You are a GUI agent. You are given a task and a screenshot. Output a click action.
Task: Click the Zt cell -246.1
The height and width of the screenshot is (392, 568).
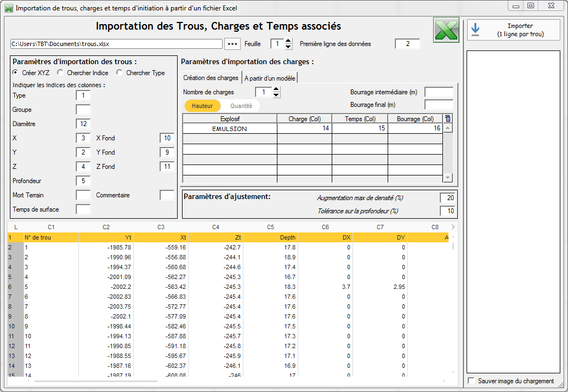click(x=215, y=366)
